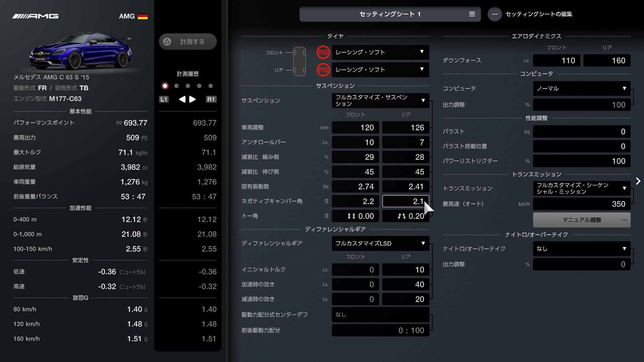Screen dimensions: 644x362
Task: Select rear toe angle 0.20 field
Action: [406, 216]
